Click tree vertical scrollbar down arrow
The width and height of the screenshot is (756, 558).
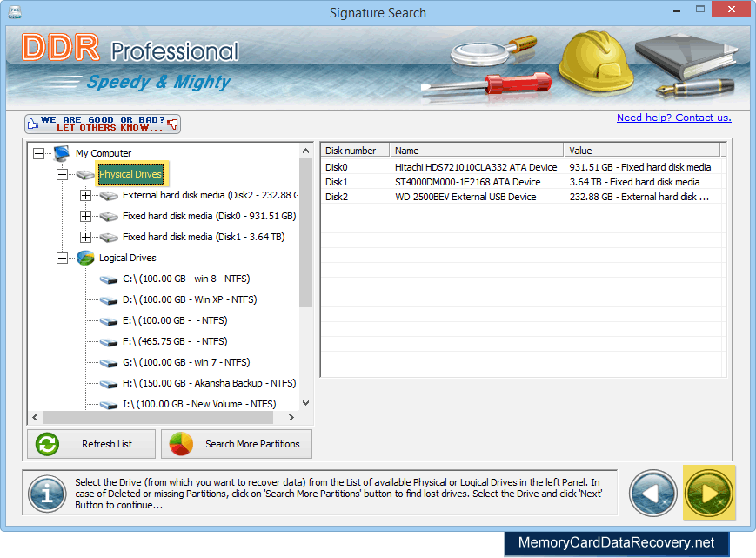(x=305, y=403)
